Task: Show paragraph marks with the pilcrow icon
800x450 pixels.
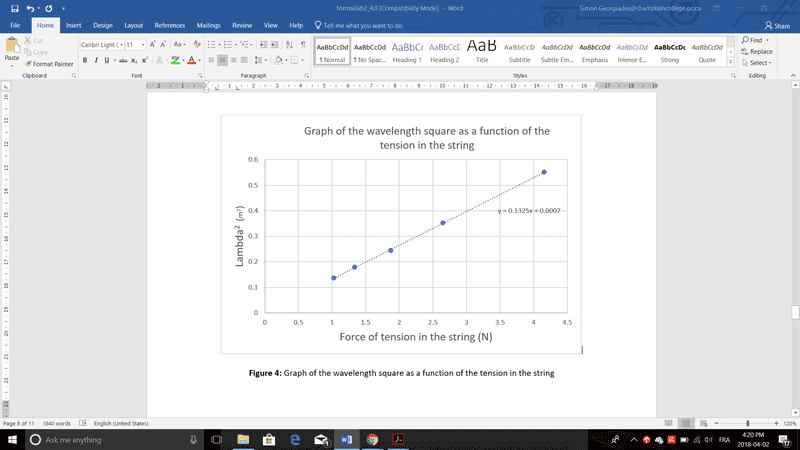Action: click(303, 45)
